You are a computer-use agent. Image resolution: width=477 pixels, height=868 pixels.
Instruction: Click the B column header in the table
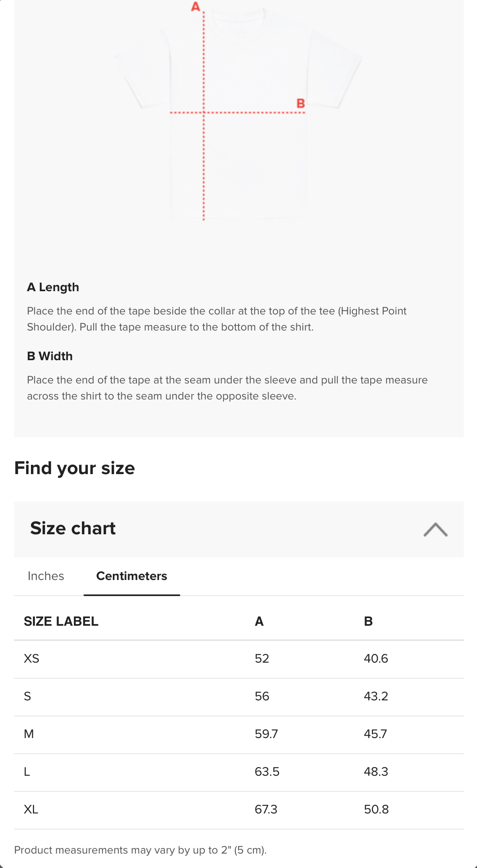[x=368, y=621]
